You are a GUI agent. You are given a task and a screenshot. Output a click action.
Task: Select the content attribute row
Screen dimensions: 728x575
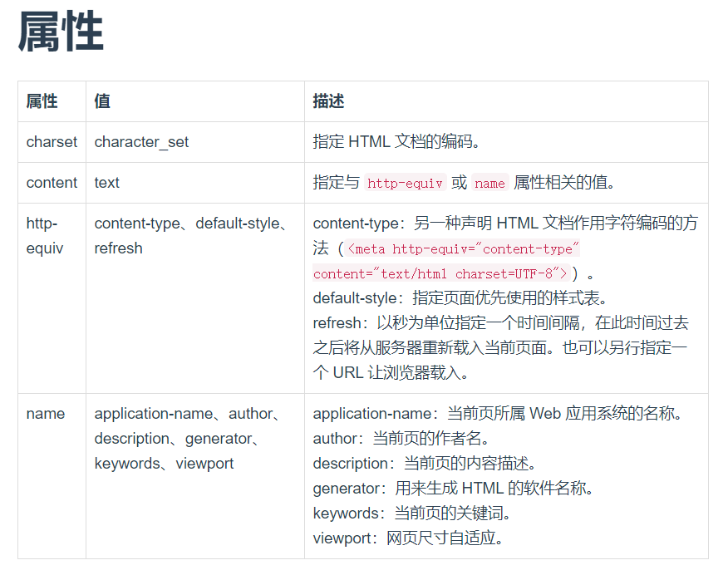pyautogui.click(x=52, y=182)
